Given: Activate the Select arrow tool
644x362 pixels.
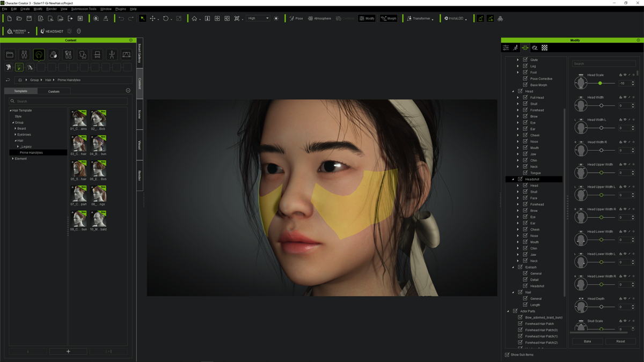Looking at the screenshot, I should click(143, 18).
